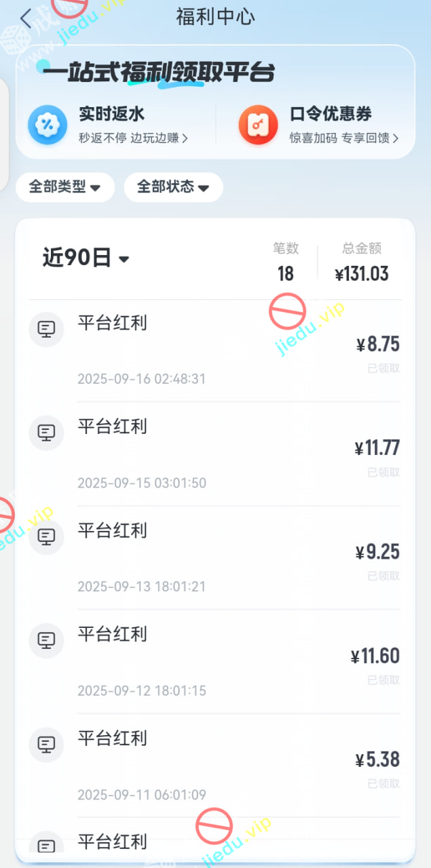Select the 实时返水 title text
This screenshot has width=431, height=868.
click(x=112, y=114)
